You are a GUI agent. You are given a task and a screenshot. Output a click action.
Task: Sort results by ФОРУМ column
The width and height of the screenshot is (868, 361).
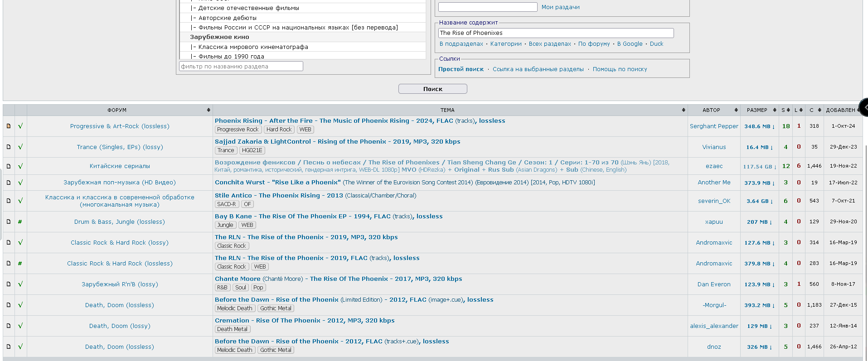120,110
